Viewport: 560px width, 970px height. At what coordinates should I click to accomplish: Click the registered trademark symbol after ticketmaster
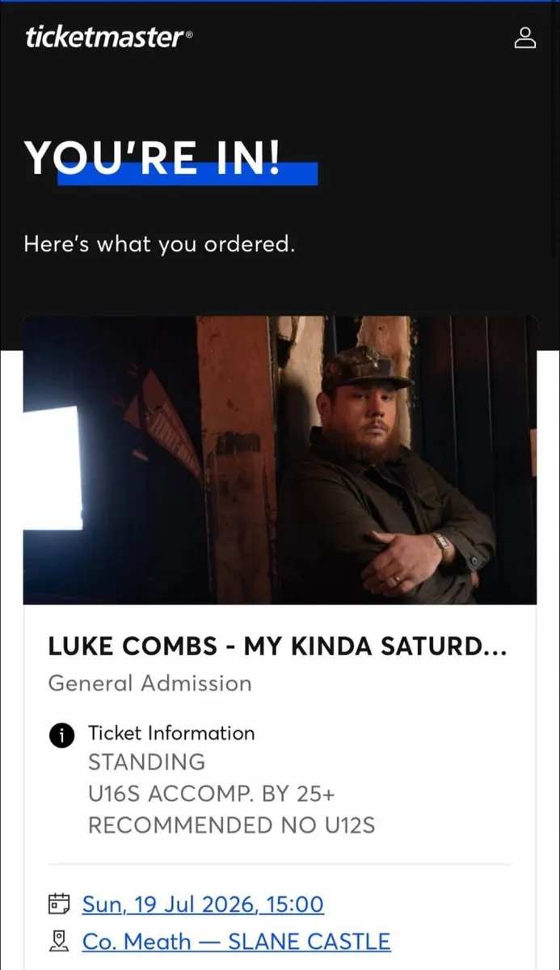click(190, 34)
